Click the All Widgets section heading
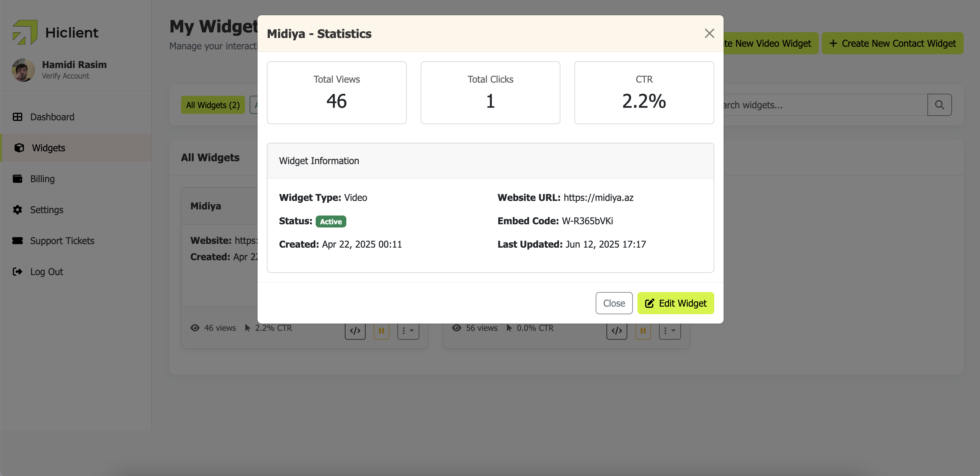This screenshot has height=476, width=980. (210, 157)
